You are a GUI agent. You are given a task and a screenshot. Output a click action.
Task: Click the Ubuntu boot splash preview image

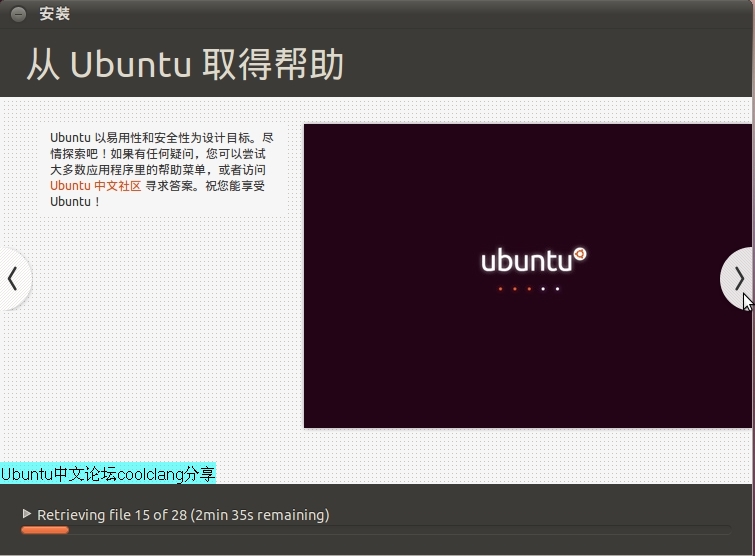528,276
